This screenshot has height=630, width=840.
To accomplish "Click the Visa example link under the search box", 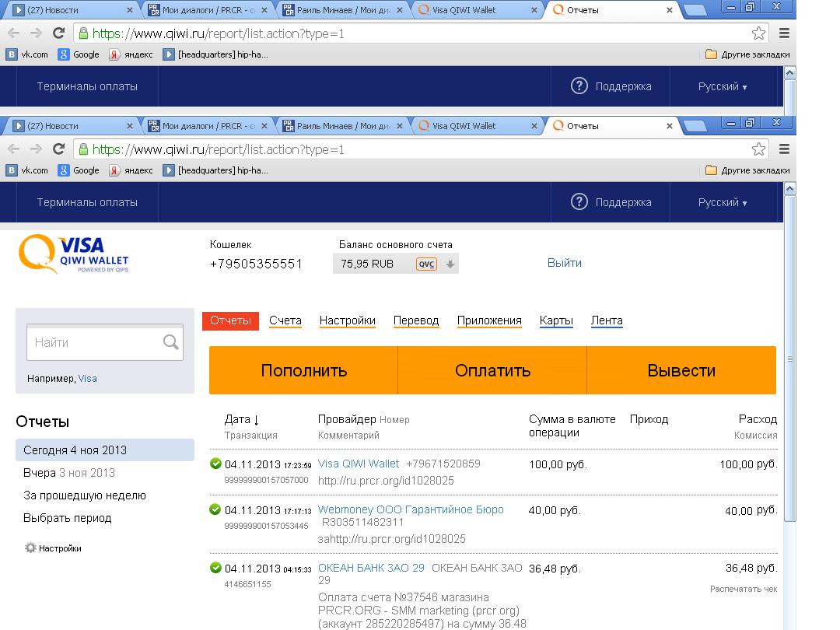I will point(87,378).
